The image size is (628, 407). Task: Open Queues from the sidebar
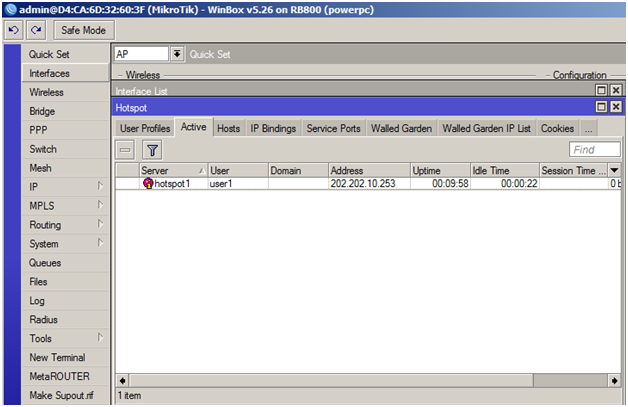(65, 263)
